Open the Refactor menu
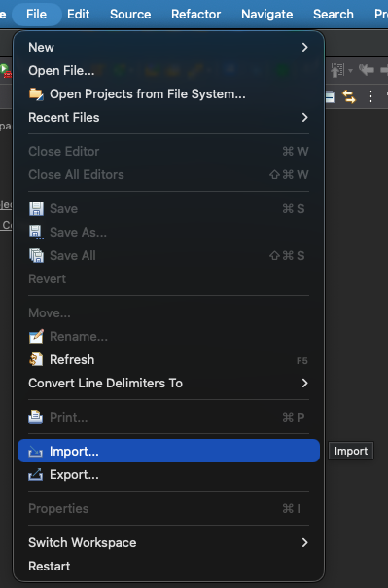Image resolution: width=388 pixels, height=588 pixels. click(x=195, y=15)
